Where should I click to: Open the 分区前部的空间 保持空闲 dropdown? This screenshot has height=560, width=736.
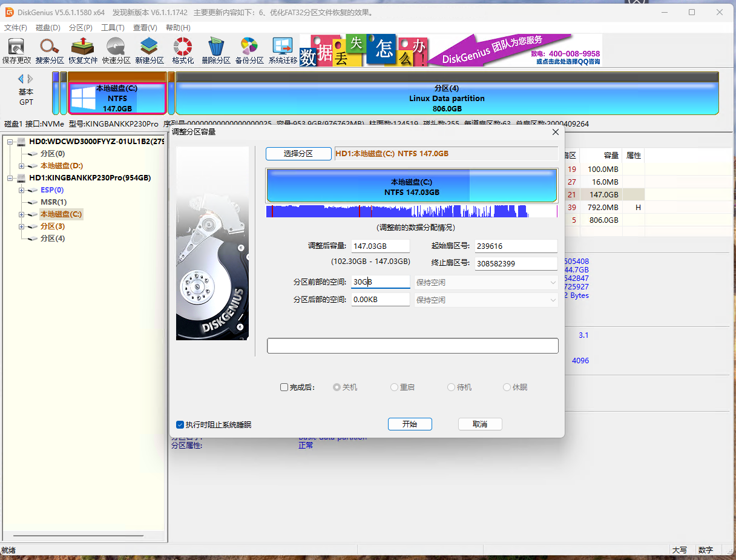(486, 282)
